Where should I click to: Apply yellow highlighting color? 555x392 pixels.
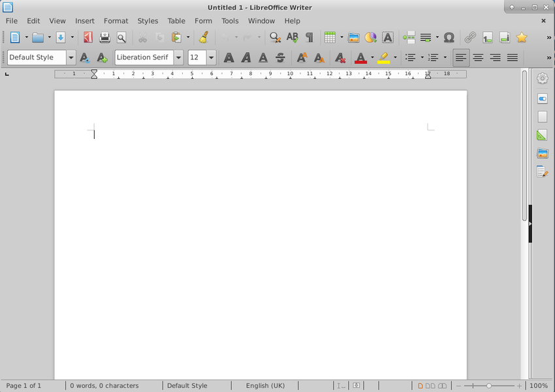384,57
